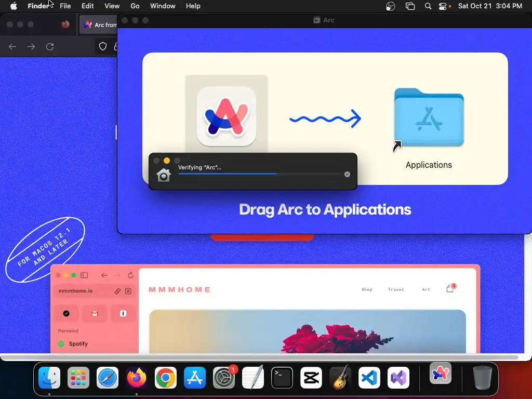
Task: Open Google Chrome from the Dock
Action: [166, 378]
